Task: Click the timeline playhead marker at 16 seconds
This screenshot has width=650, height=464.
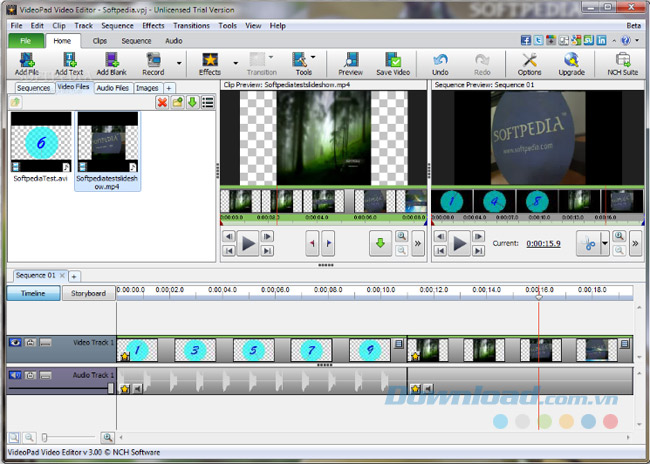Action: point(539,297)
